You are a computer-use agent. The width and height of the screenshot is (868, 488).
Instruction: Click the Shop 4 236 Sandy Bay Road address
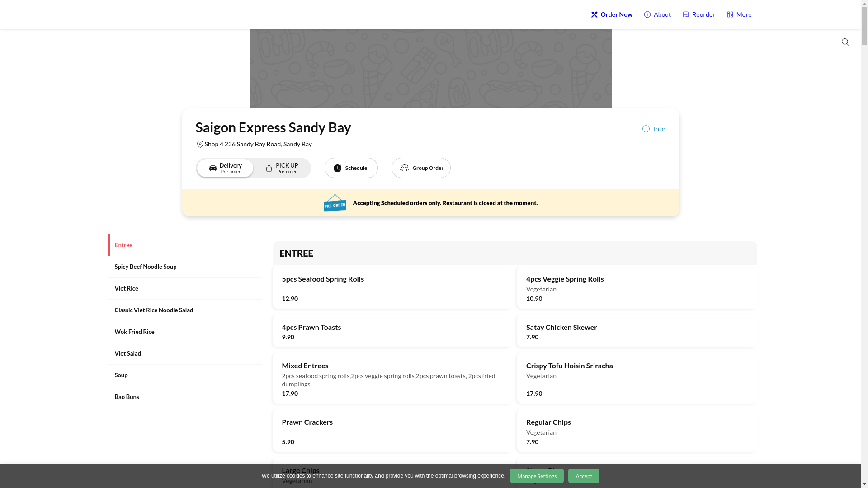tap(258, 144)
